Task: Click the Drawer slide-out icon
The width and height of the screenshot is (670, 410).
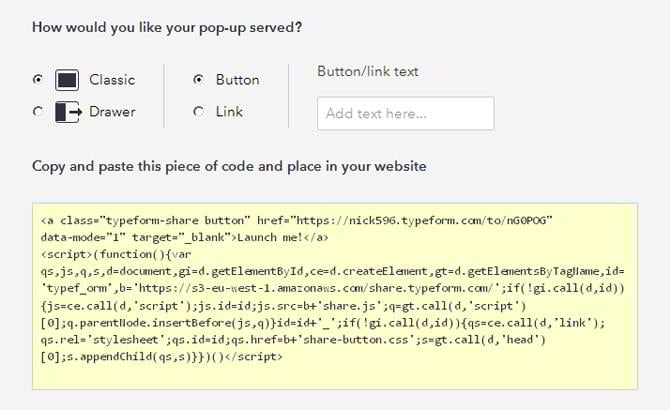Action: coord(67,112)
